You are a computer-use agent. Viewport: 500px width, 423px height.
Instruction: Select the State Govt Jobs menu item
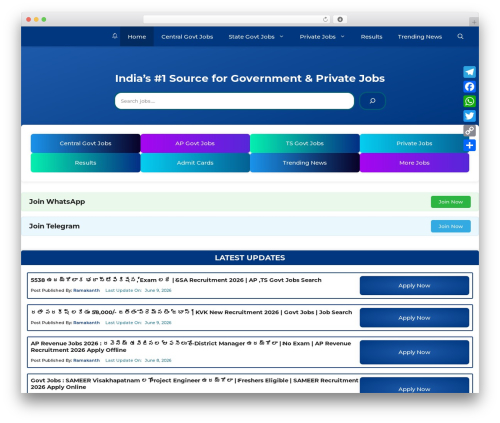pos(251,37)
